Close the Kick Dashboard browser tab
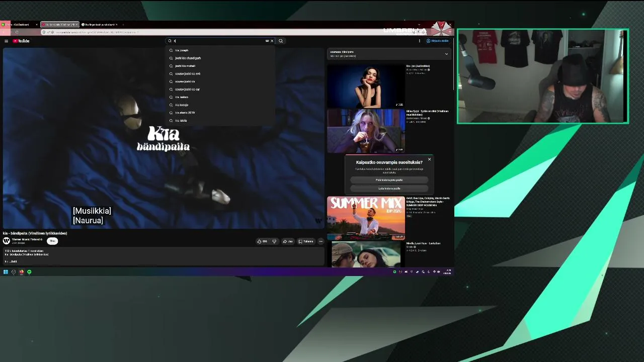 (36, 25)
